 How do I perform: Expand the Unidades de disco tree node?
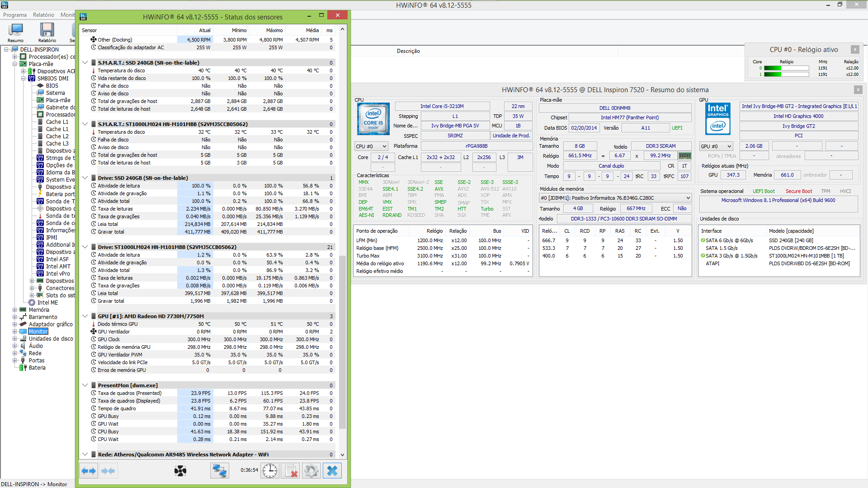click(15, 338)
